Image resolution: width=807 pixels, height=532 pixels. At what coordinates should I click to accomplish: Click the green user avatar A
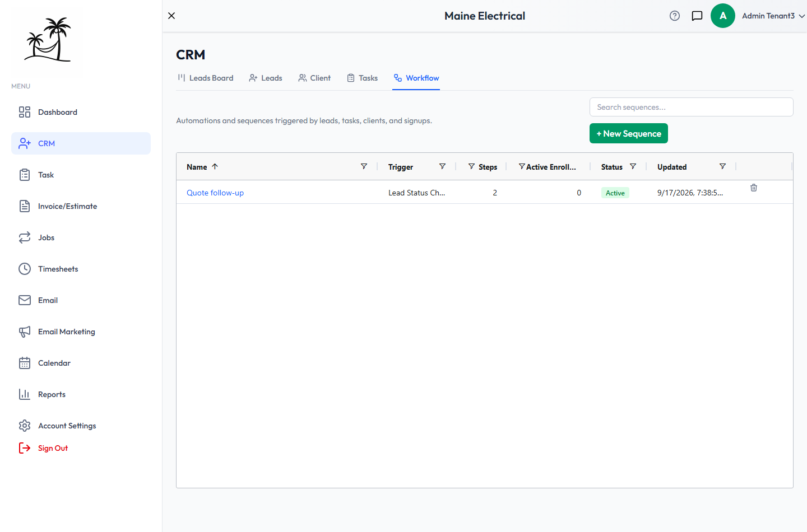723,16
